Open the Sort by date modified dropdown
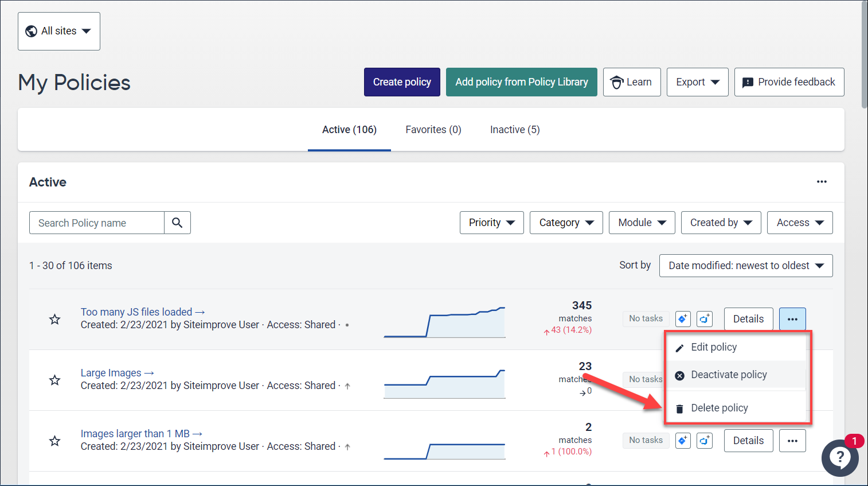Screen dimensions: 868x486 point(745,266)
